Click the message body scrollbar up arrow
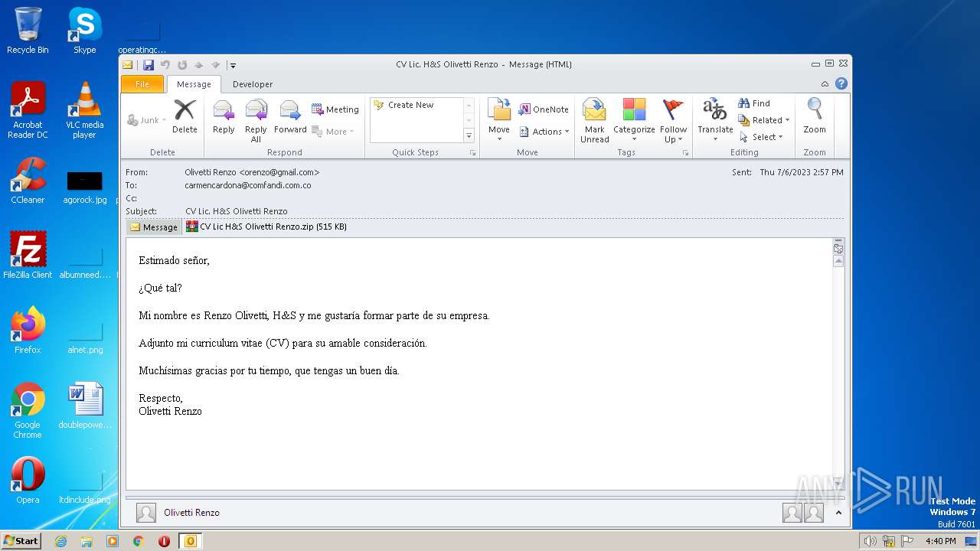Viewport: 980px width, 551px height. (838, 261)
